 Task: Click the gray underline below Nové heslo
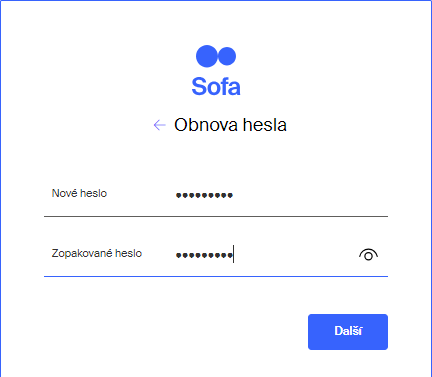tap(216, 216)
